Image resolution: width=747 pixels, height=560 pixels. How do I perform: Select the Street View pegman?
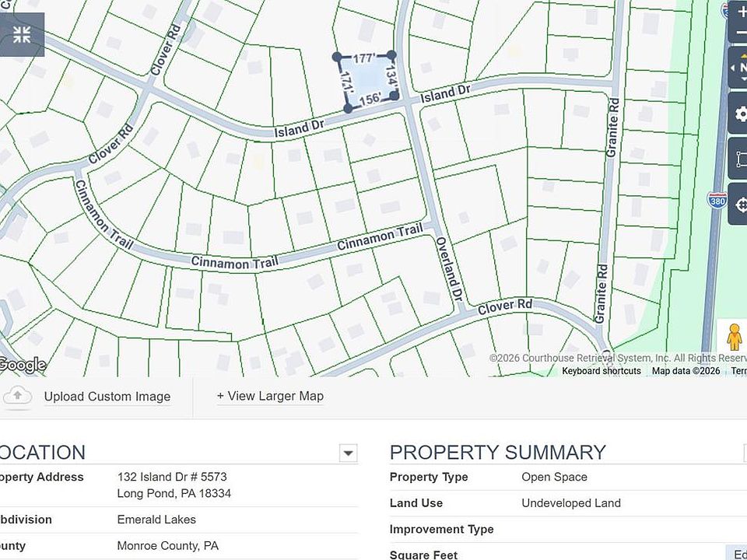point(734,337)
